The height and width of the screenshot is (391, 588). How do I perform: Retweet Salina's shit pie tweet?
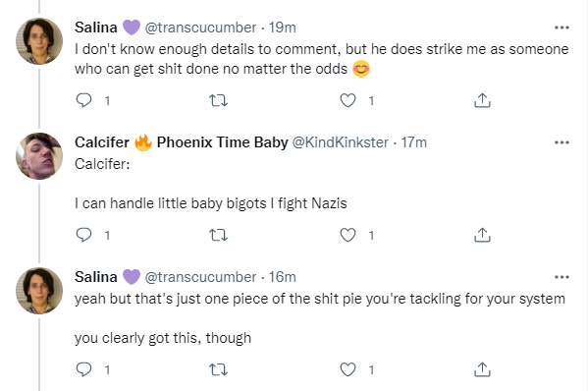point(218,370)
